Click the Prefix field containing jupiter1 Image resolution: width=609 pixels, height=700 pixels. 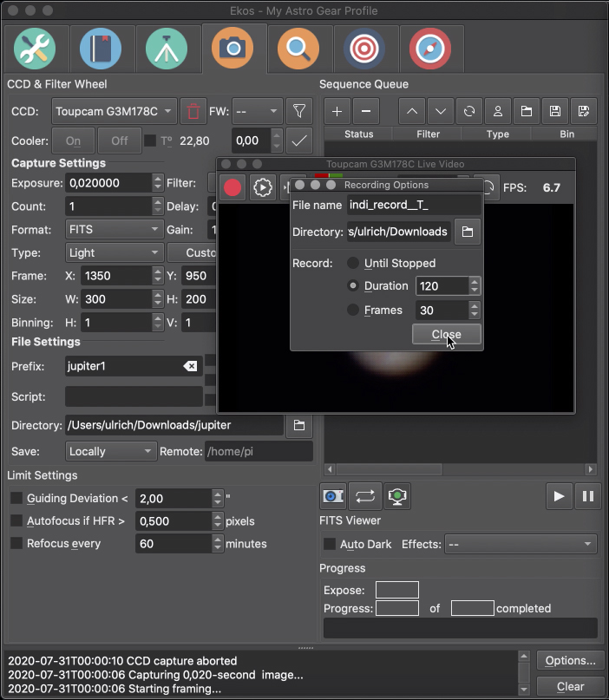(134, 367)
